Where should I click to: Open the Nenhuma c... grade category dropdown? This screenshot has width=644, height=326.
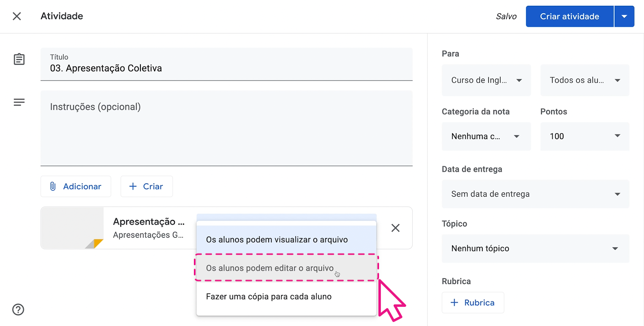point(486,136)
